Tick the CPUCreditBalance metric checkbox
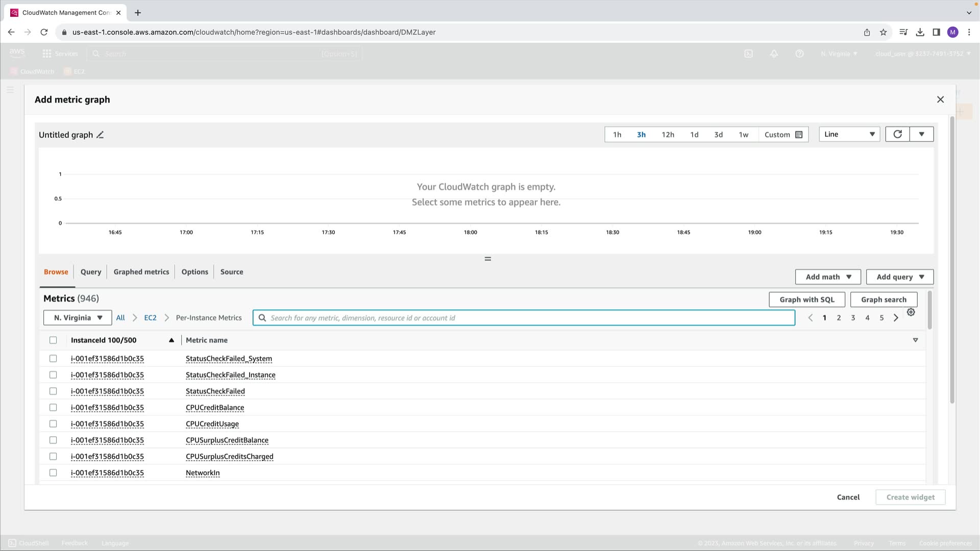 [53, 408]
